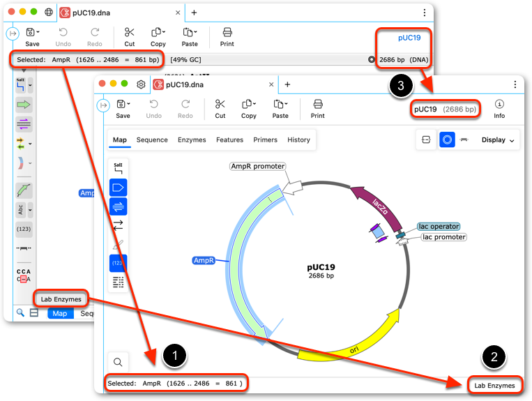Toggle primers display in front window sidebar

click(118, 206)
